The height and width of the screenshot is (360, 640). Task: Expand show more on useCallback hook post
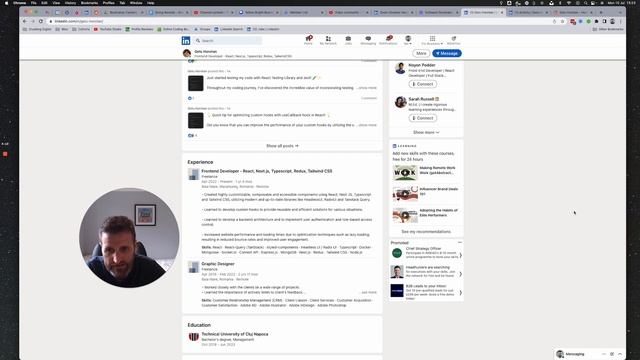367,125
